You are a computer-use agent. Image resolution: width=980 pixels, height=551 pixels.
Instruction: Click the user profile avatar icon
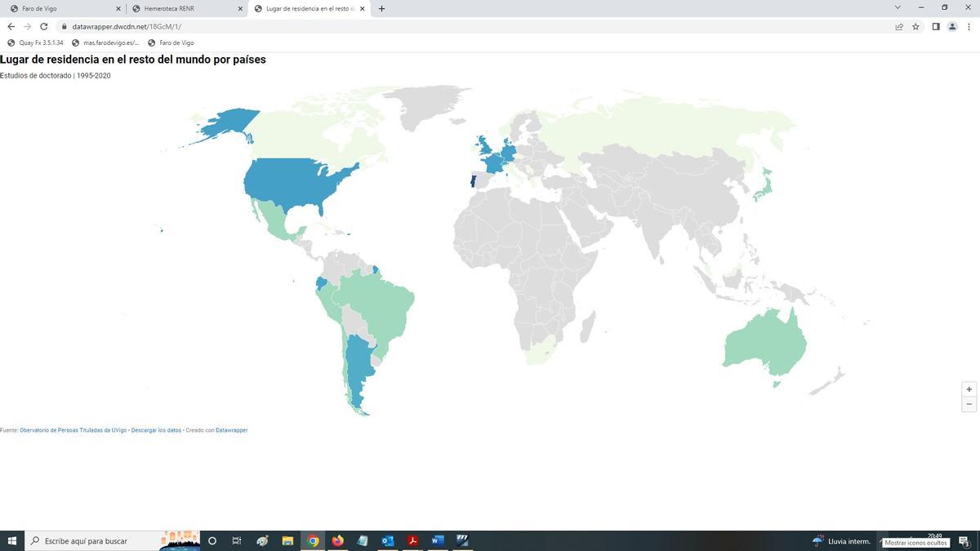[x=952, y=26]
